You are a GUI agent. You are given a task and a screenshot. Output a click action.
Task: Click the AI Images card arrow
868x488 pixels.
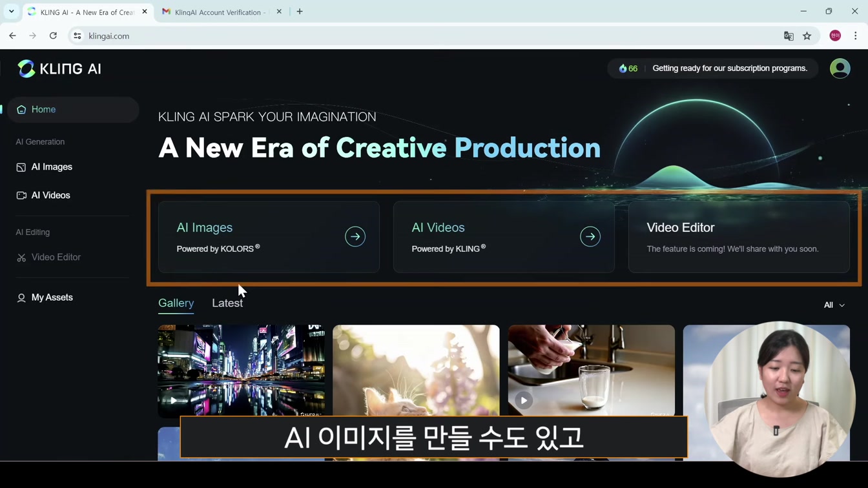click(355, 237)
